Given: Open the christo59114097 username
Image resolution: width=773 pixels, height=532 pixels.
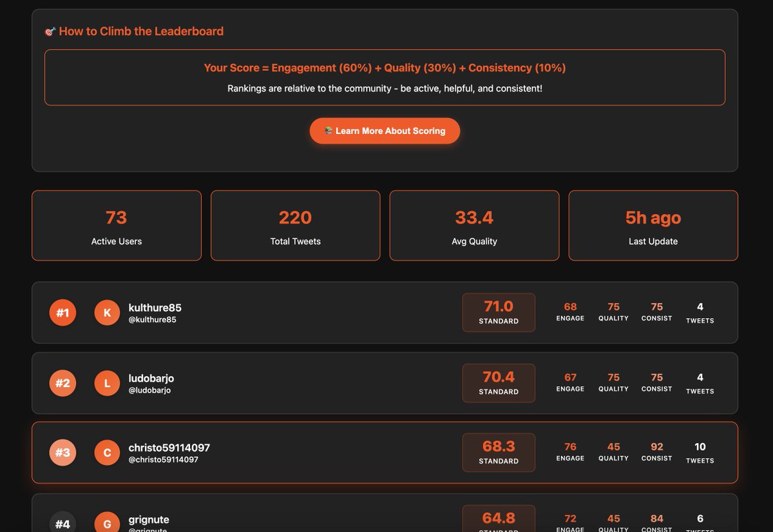Looking at the screenshot, I should [x=169, y=448].
